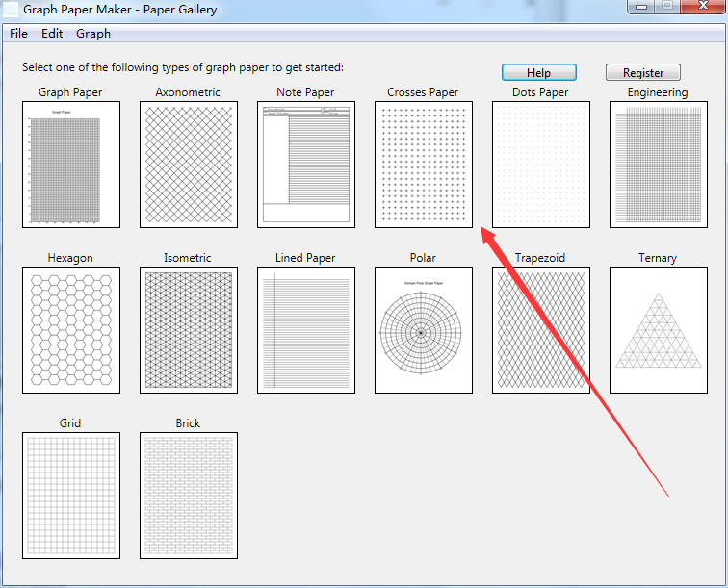The height and width of the screenshot is (588, 728).
Task: Select the Isometric paper preview
Action: 188,330
